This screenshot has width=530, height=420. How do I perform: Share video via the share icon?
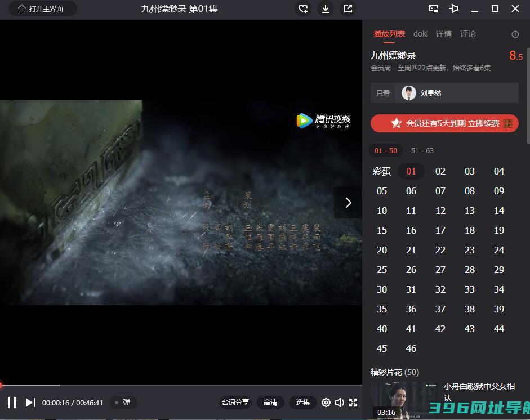tap(348, 8)
